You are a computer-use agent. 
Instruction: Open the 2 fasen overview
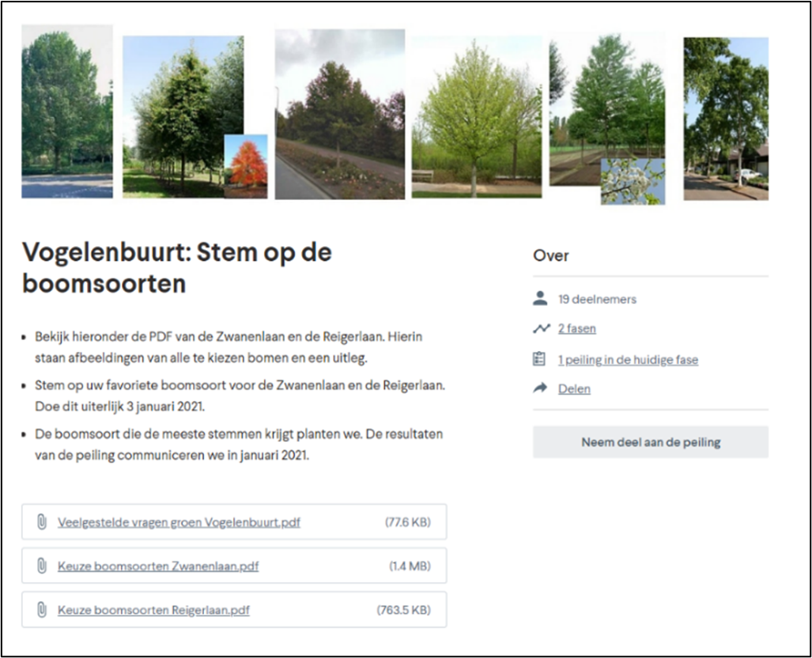pos(576,328)
